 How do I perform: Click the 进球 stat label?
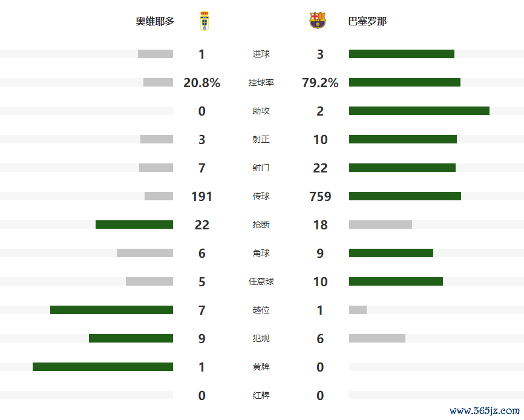(261, 54)
